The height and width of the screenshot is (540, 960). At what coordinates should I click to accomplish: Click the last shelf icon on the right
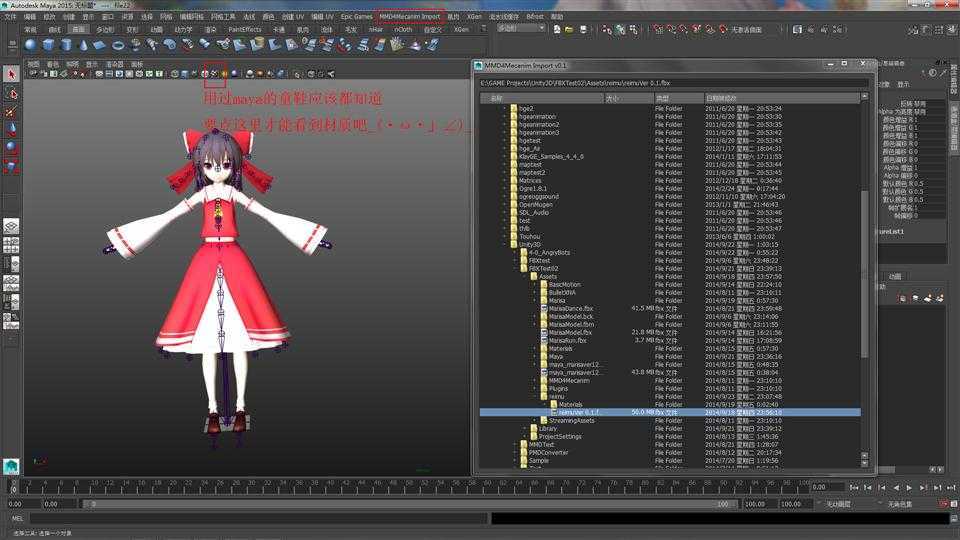pyautogui.click(x=432, y=45)
